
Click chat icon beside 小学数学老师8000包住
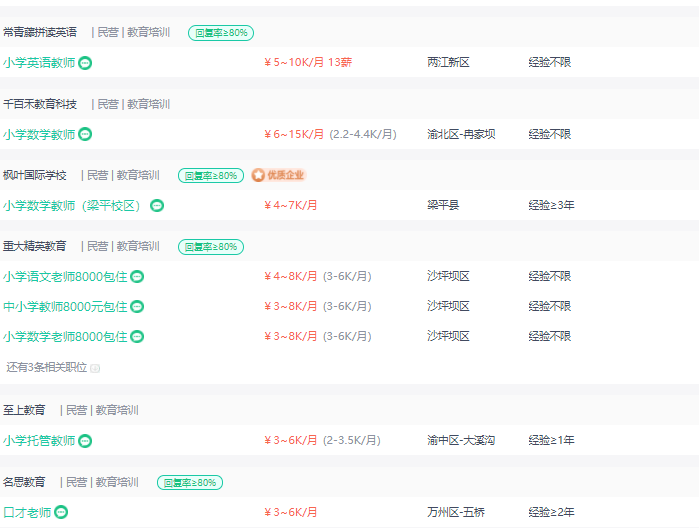pos(137,337)
